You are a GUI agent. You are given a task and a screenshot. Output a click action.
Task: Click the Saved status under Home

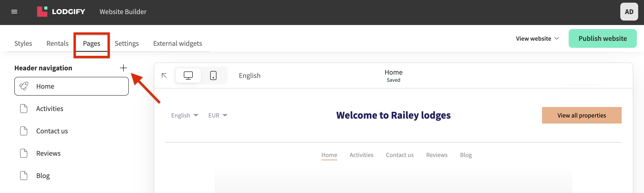click(x=393, y=80)
